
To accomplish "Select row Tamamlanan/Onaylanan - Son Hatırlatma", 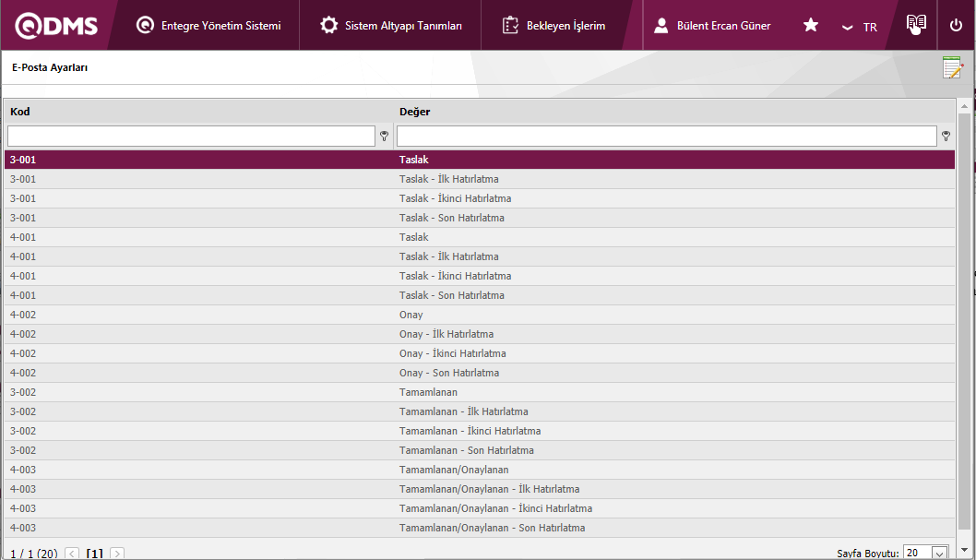I will [480, 528].
